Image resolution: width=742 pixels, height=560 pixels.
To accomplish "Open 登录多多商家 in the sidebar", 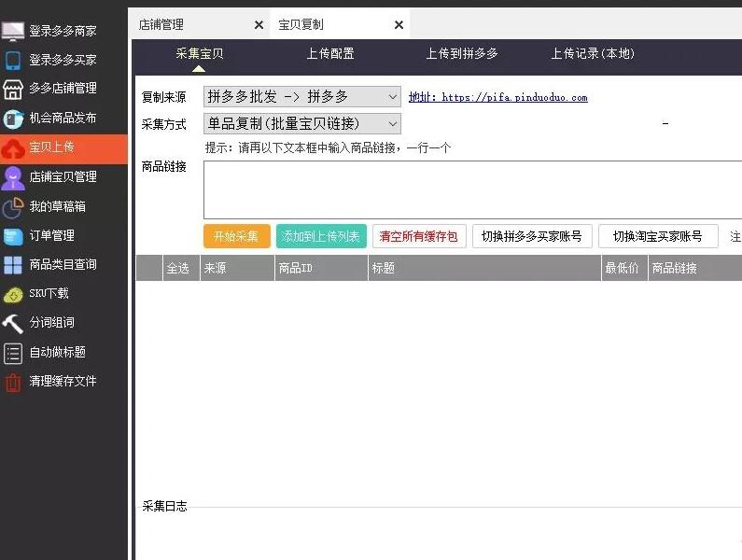I will coord(63,31).
